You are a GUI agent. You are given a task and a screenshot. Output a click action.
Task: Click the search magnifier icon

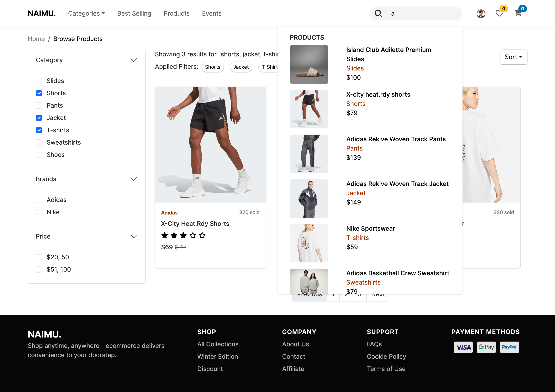(378, 13)
